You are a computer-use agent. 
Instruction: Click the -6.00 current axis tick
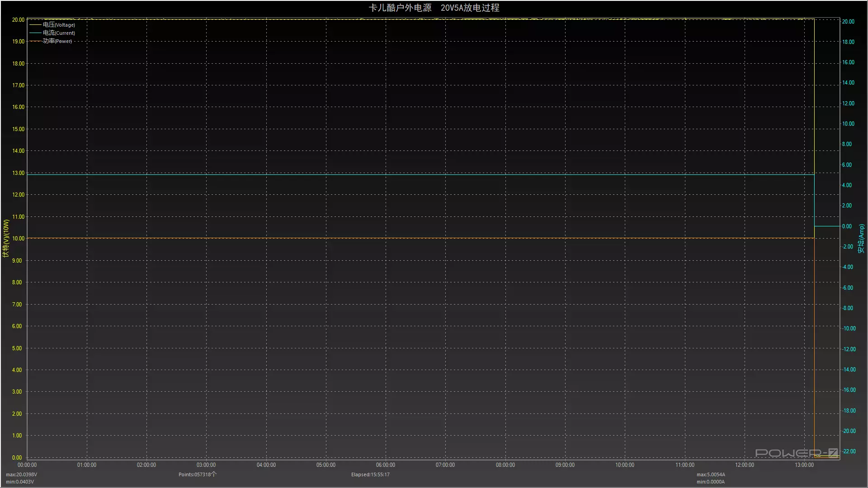(847, 288)
